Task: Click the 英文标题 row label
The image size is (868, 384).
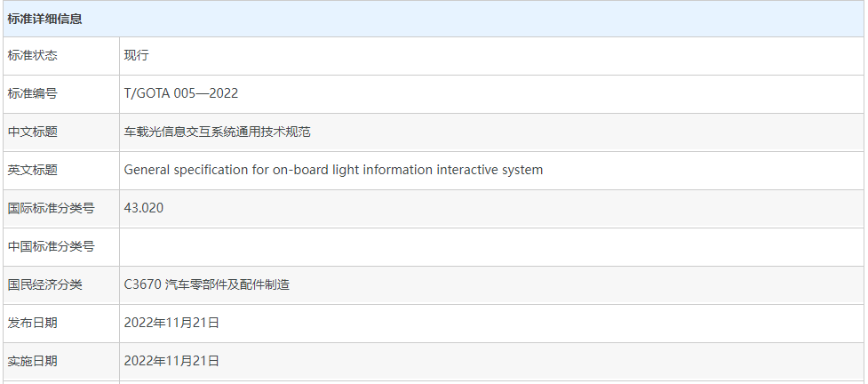Action: pos(33,170)
